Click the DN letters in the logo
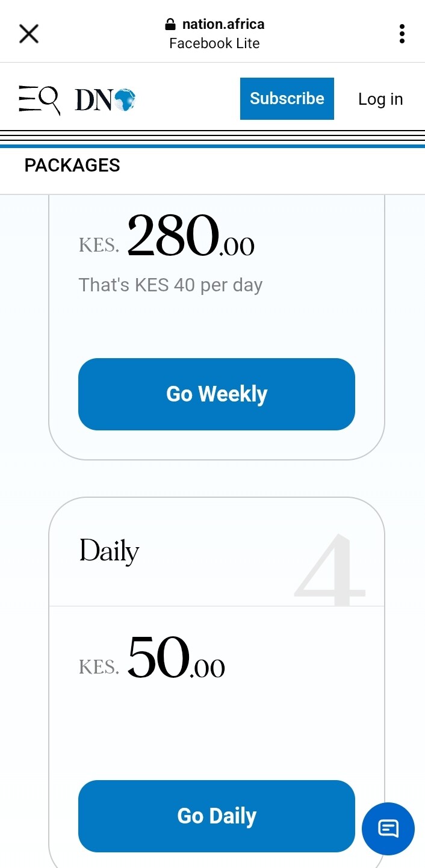Image resolution: width=425 pixels, height=868 pixels. [93, 100]
